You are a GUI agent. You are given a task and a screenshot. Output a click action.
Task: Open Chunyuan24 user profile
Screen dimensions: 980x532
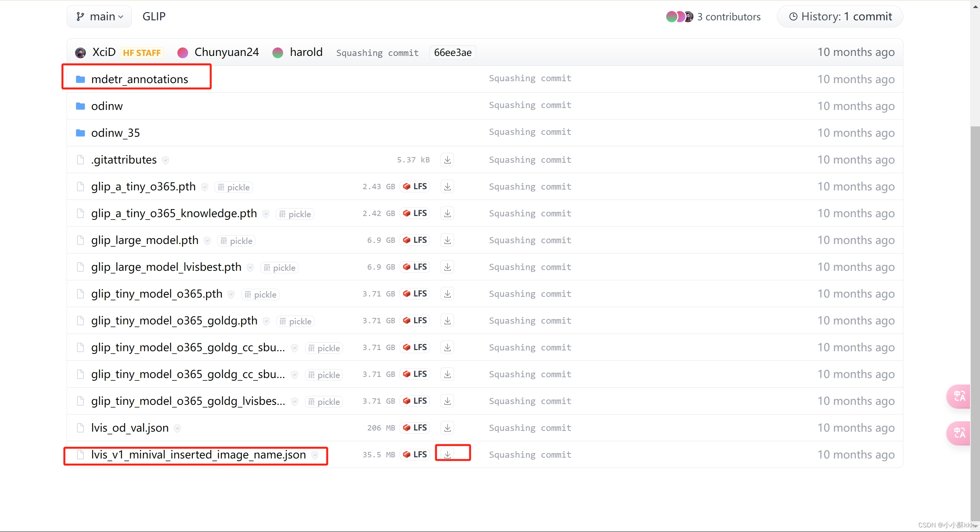tap(226, 52)
